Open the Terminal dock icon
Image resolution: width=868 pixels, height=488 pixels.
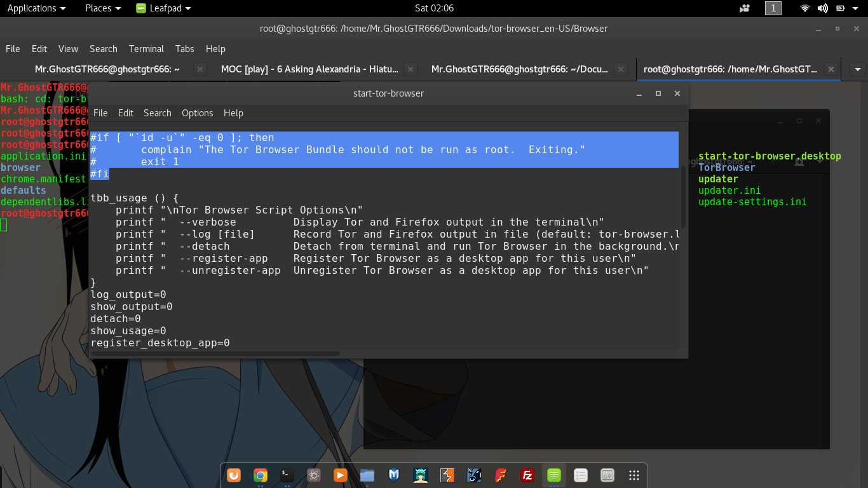pyautogui.click(x=287, y=475)
